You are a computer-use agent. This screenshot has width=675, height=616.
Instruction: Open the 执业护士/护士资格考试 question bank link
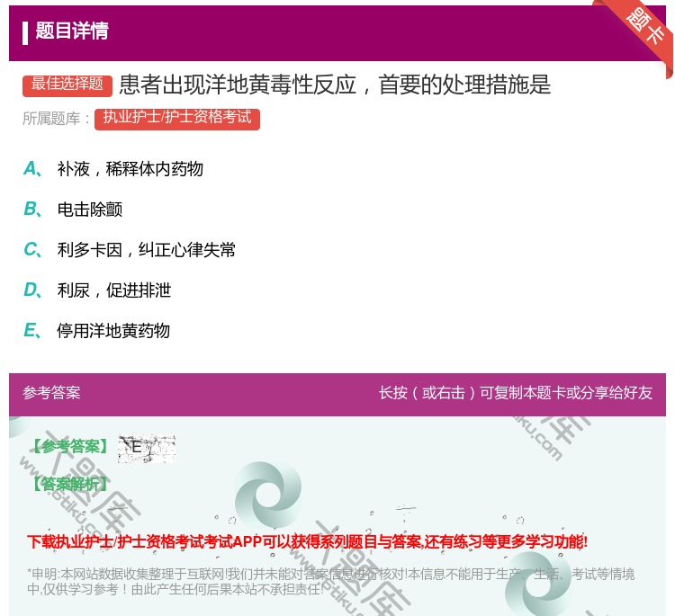tap(177, 119)
